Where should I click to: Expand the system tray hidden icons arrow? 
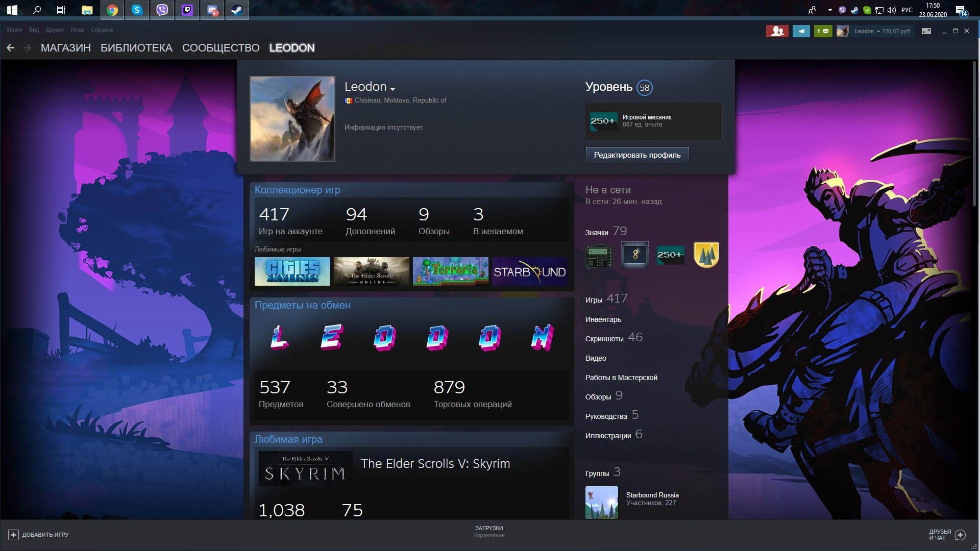click(x=830, y=10)
